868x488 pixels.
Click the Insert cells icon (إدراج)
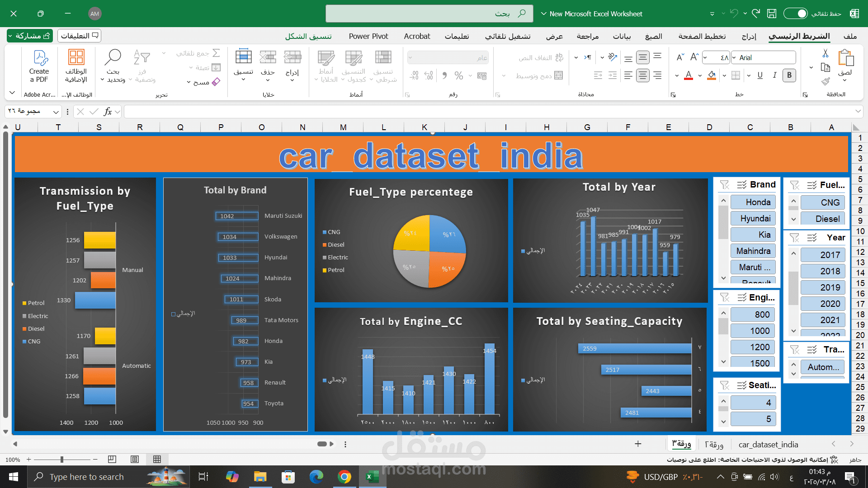click(292, 57)
